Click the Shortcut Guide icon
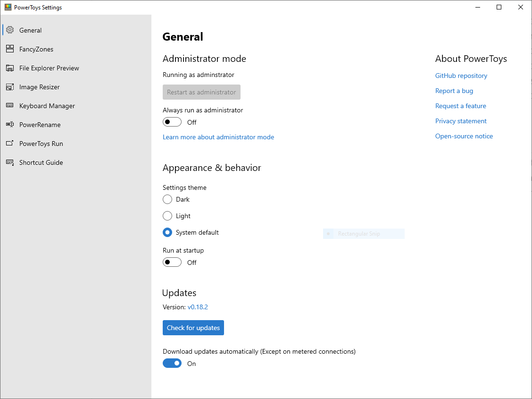532x399 pixels. click(10, 162)
